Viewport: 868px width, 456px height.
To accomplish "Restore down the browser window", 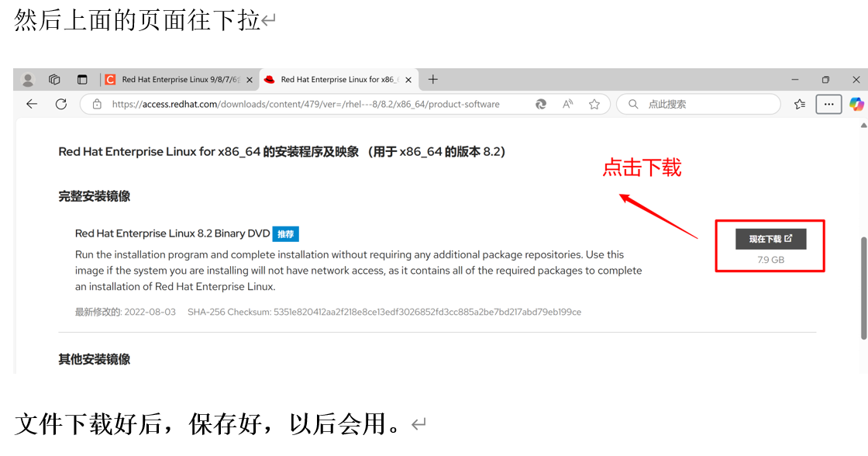I will [825, 80].
